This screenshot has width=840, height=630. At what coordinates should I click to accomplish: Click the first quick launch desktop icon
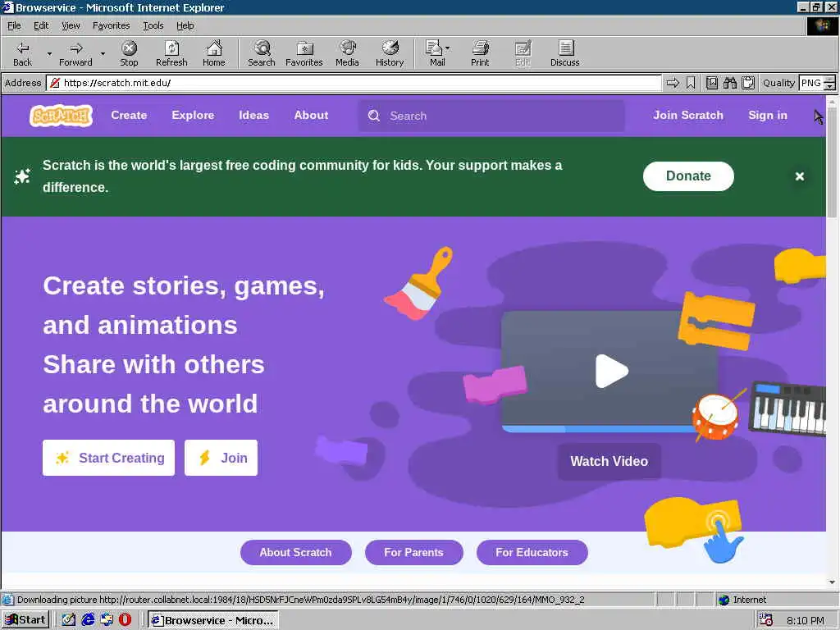pos(69,620)
